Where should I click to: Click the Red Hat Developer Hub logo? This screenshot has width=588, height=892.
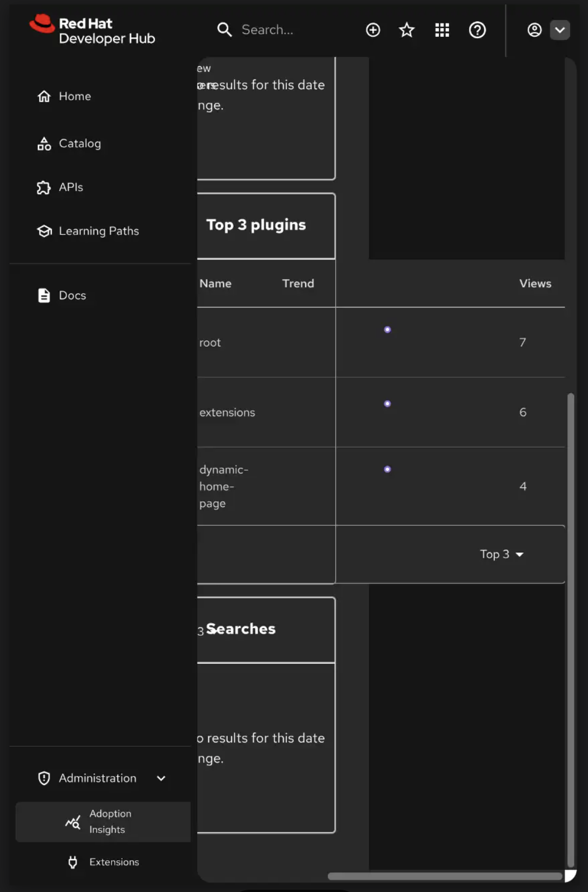[x=93, y=30]
